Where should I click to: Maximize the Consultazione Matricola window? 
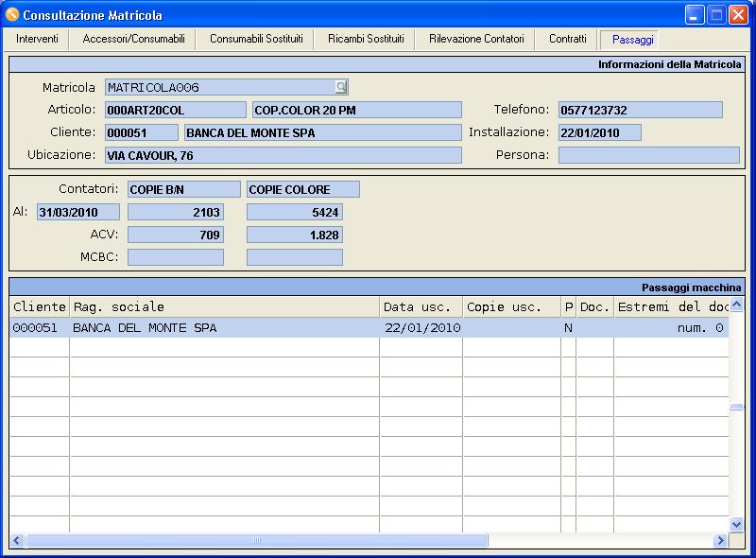pyautogui.click(x=716, y=15)
